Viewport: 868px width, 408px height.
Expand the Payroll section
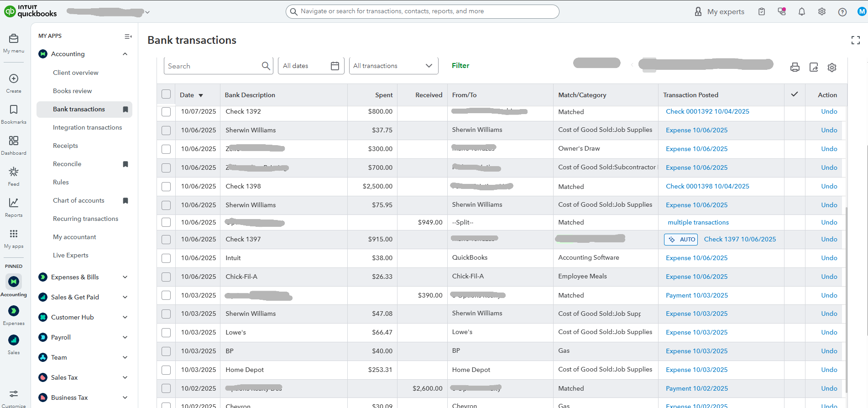pos(125,337)
